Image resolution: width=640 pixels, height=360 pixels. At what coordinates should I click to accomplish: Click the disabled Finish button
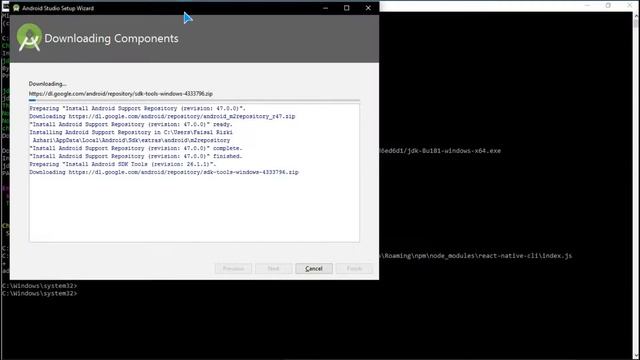pyautogui.click(x=354, y=269)
